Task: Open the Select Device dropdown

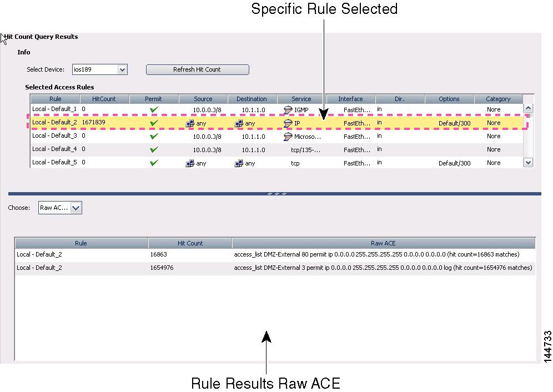Action: tap(123, 69)
